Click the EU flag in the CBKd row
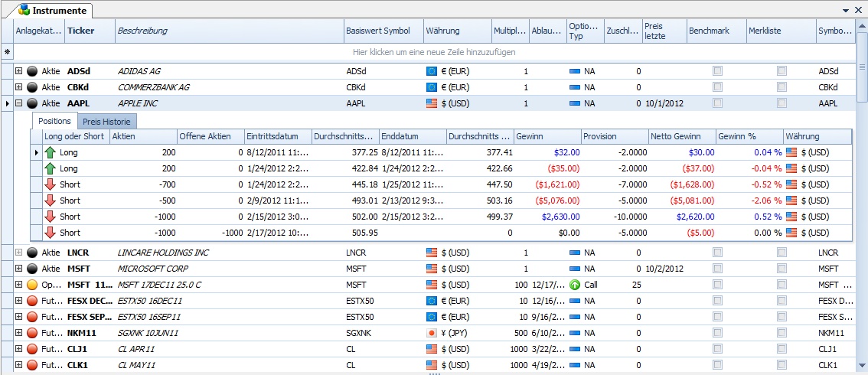Viewport: 868px width, 375px height. point(431,87)
